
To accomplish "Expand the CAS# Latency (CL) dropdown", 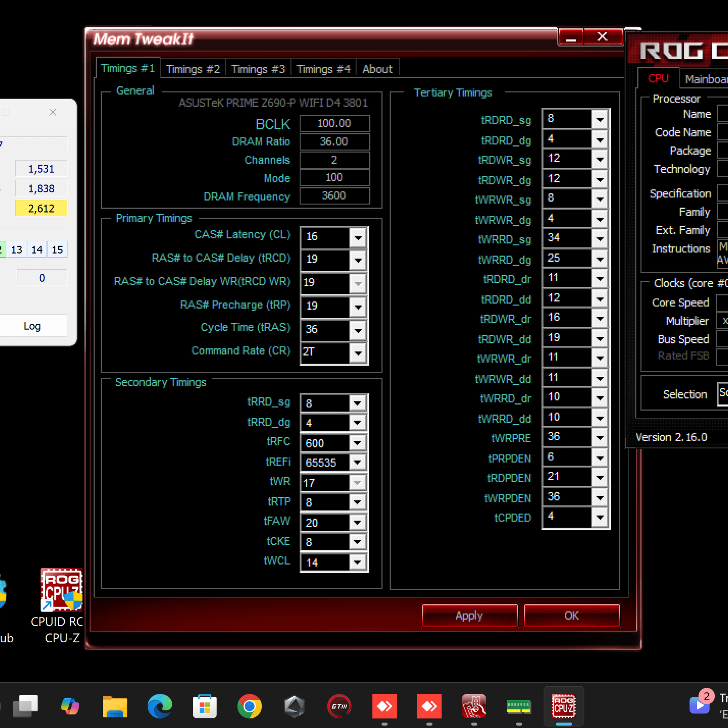I will pos(358,238).
